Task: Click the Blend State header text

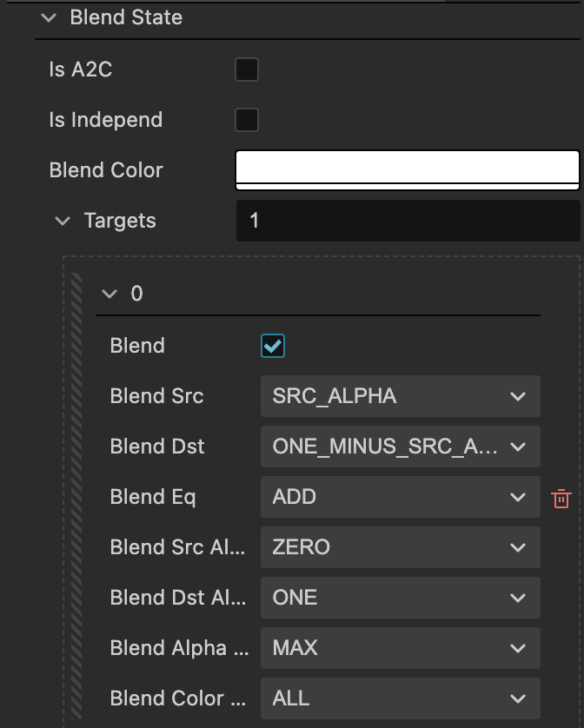Action: click(x=126, y=17)
